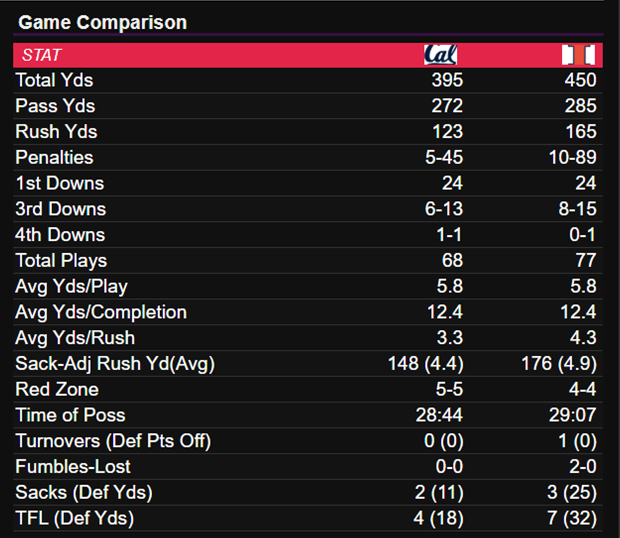Select the Pass Yds row label
Image resolution: width=620 pixels, height=538 pixels.
[x=54, y=106]
